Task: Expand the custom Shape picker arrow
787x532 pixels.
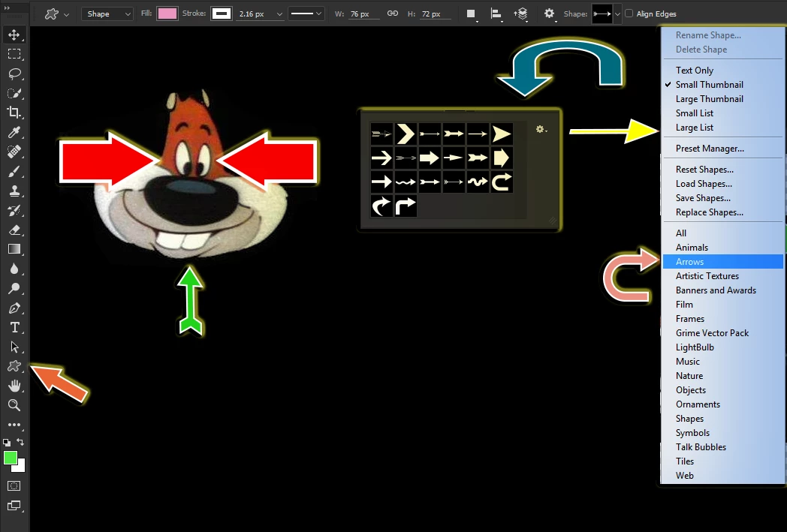Action: [x=617, y=14]
